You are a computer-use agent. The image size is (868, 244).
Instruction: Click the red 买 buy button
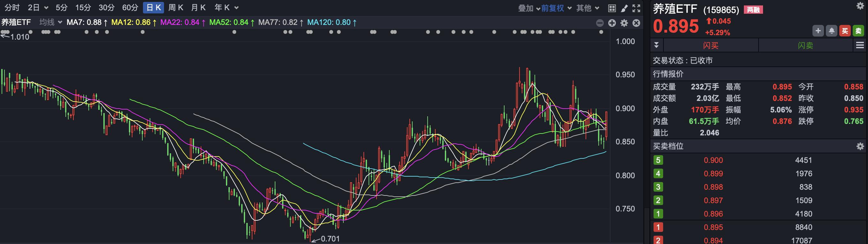tap(845, 31)
